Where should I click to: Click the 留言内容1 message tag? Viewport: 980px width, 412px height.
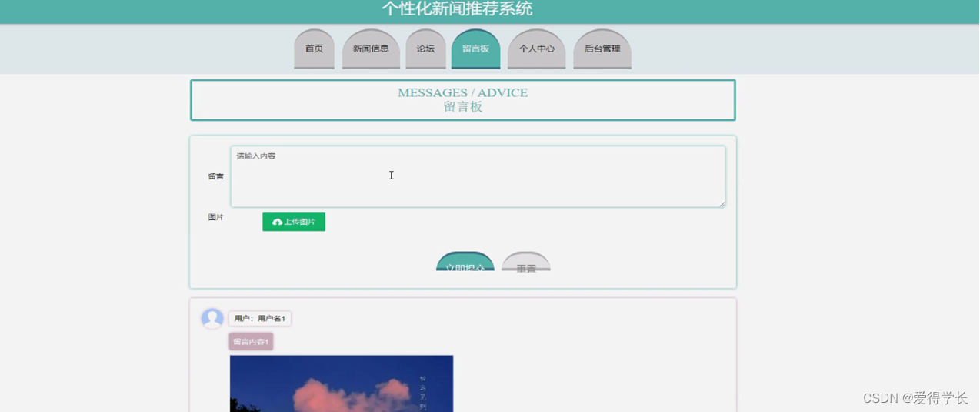251,341
